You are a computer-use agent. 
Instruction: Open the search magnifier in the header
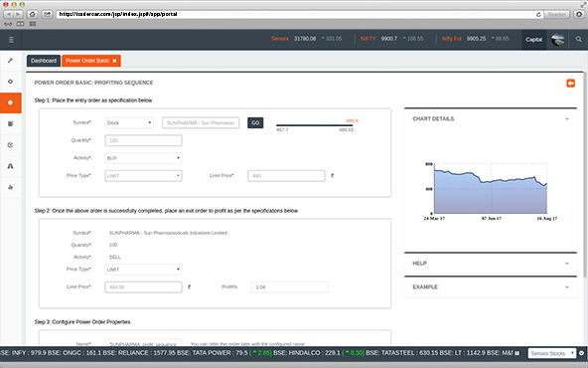(578, 39)
